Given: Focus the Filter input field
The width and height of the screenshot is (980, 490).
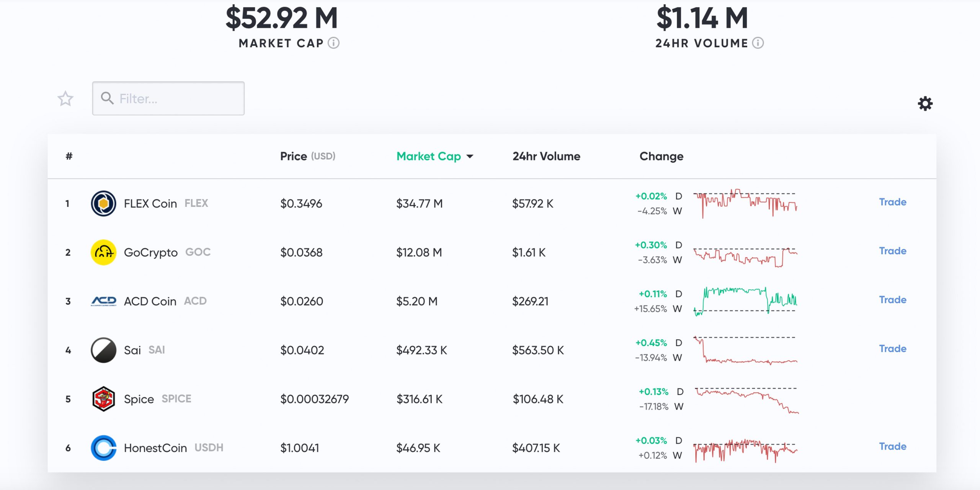Looking at the screenshot, I should pyautogui.click(x=168, y=98).
